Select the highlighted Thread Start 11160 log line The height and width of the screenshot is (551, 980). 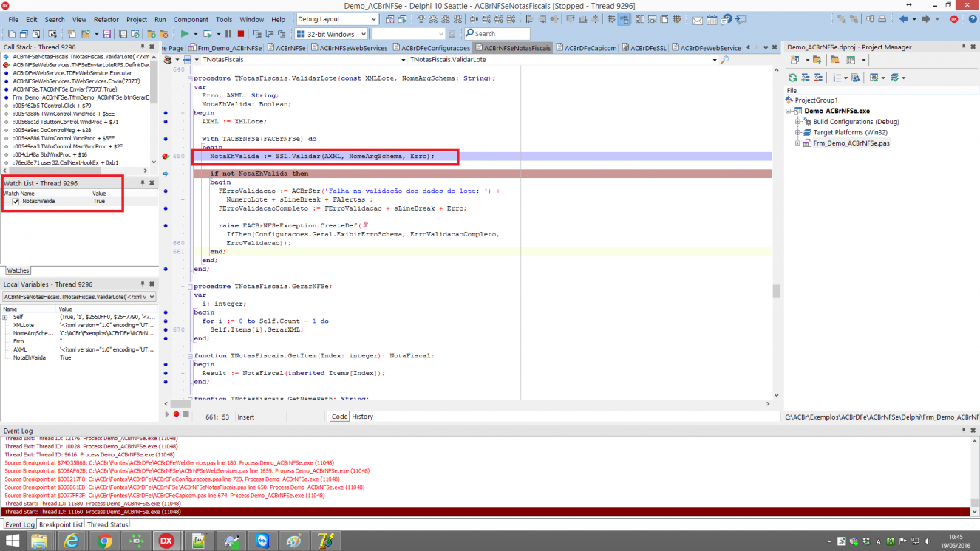coord(485,512)
